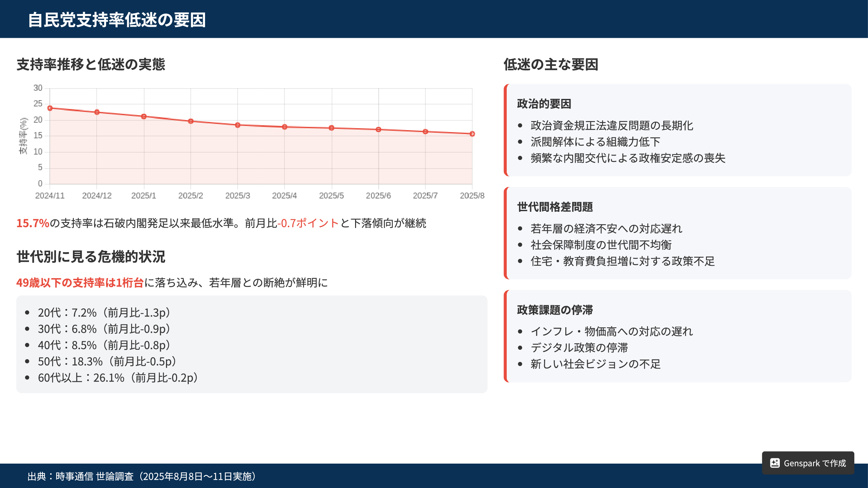
Task: Select the 2025/1 point on the line
Action: tap(144, 116)
